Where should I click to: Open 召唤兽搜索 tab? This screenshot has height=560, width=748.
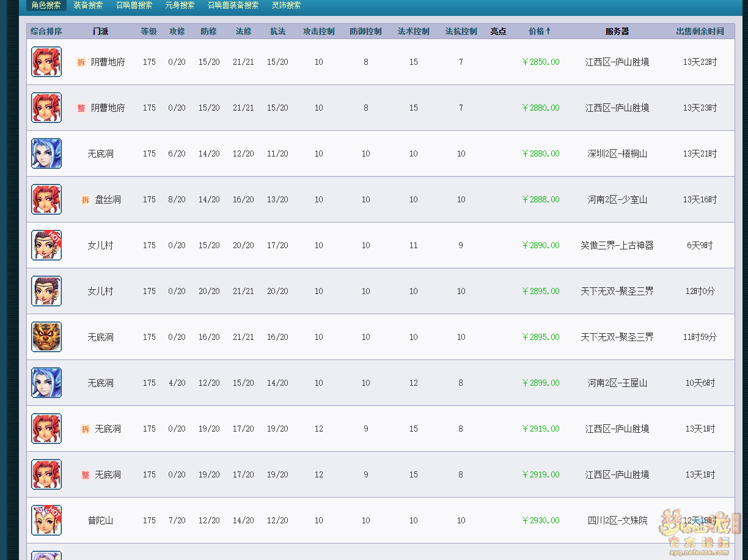134,5
